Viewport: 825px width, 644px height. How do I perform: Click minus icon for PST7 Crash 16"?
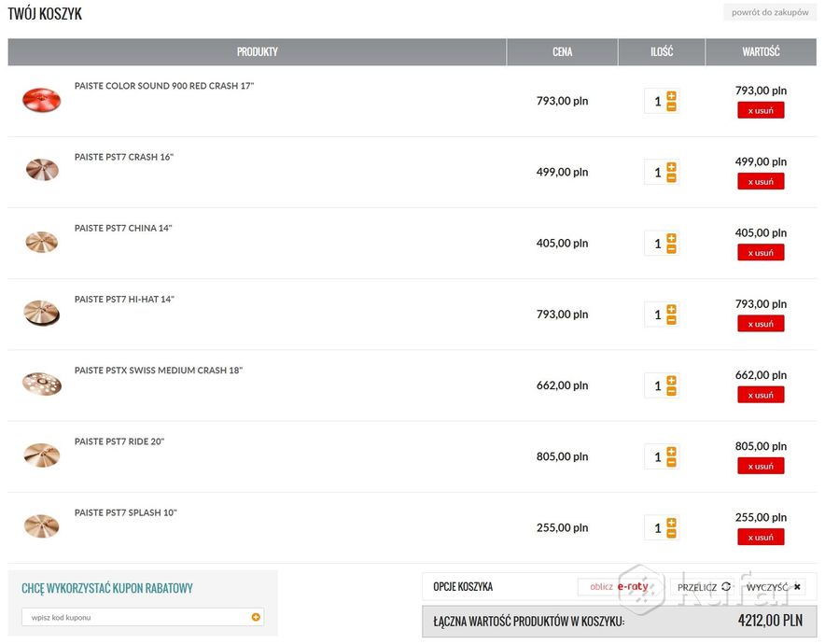click(x=671, y=178)
